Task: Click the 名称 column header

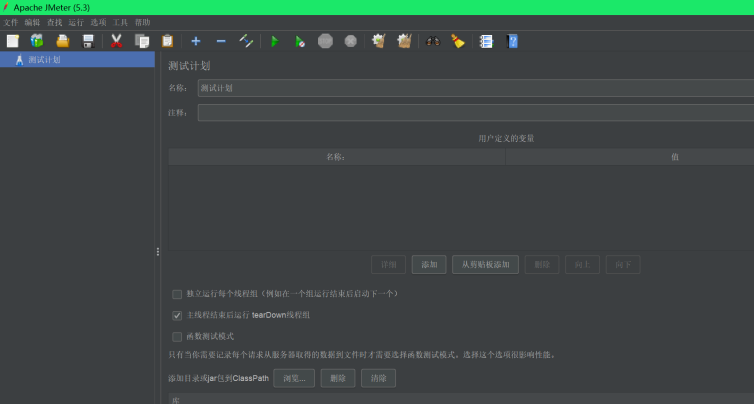Action: [x=337, y=157]
